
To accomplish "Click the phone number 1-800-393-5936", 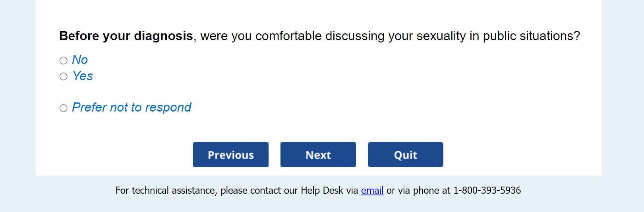I will click(x=487, y=191).
